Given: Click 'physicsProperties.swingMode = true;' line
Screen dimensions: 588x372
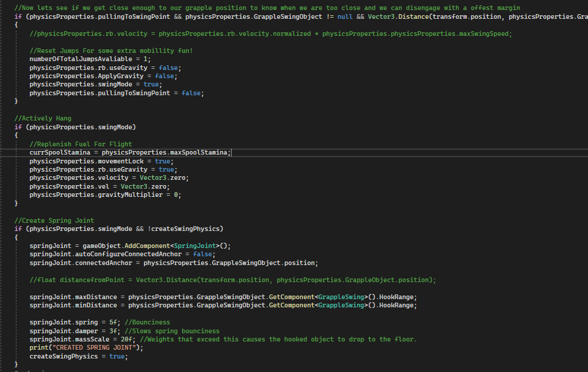Looking at the screenshot, I should click(x=96, y=85).
